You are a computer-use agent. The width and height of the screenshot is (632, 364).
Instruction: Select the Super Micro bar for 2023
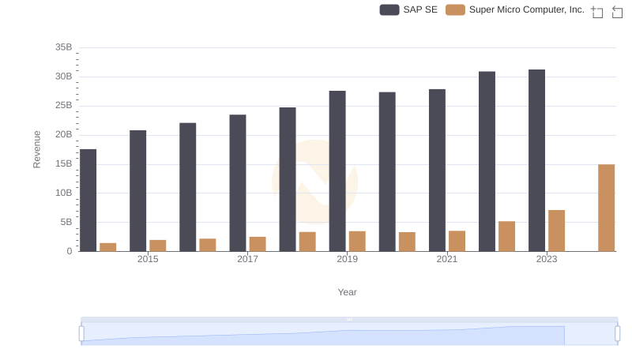(556, 231)
